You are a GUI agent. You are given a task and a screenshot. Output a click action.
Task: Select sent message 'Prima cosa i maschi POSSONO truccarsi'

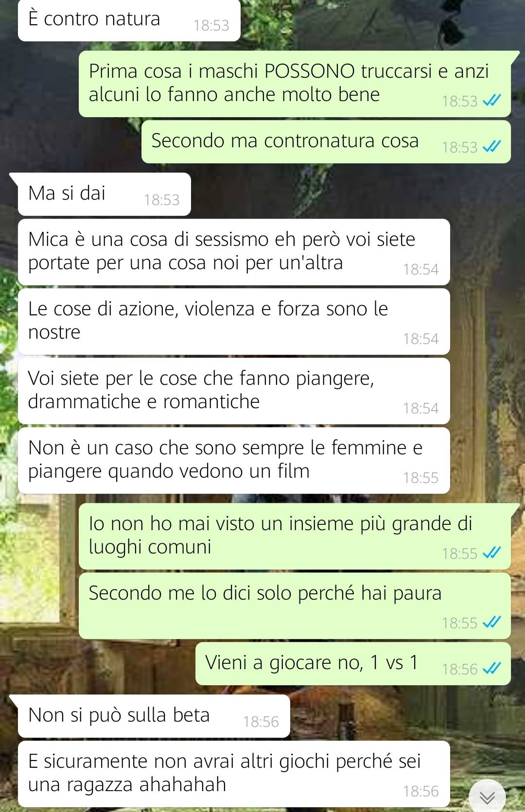295,84
